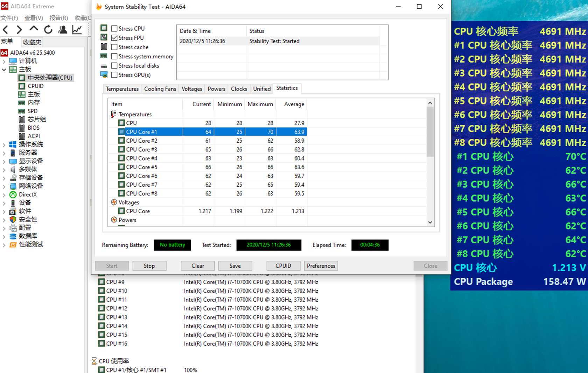Switch to the Cooling Fans tab
Image resolution: width=588 pixels, height=373 pixels.
tap(160, 89)
